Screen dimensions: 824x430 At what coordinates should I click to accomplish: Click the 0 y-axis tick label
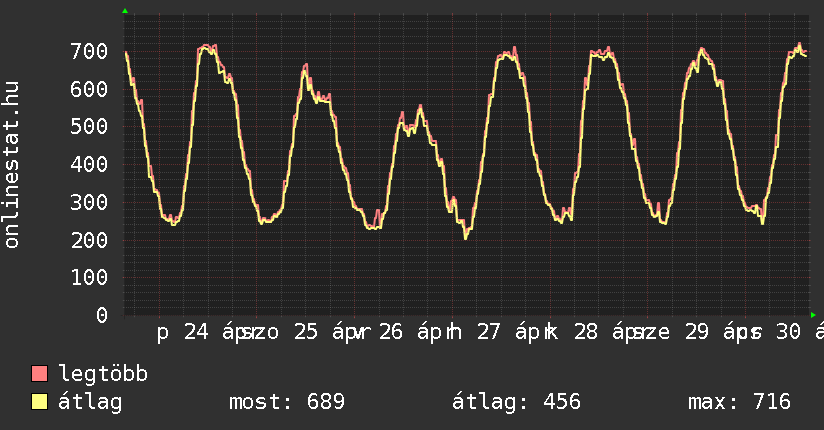point(101,316)
